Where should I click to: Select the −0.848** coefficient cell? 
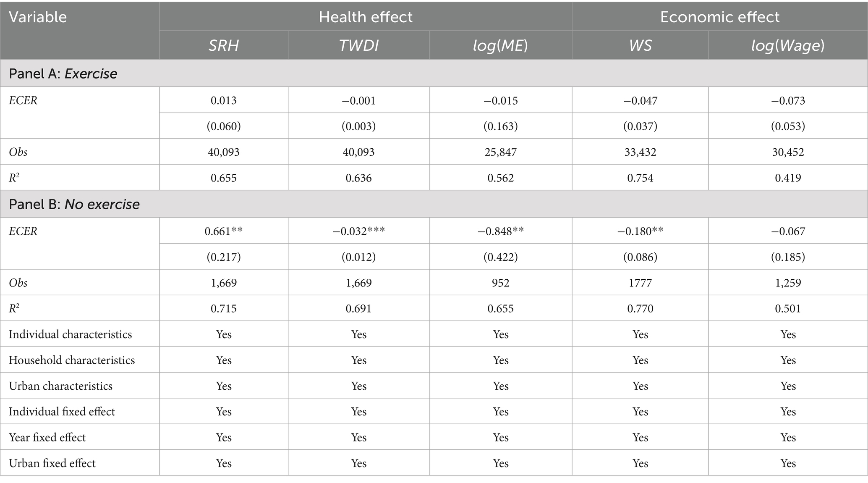(x=500, y=231)
